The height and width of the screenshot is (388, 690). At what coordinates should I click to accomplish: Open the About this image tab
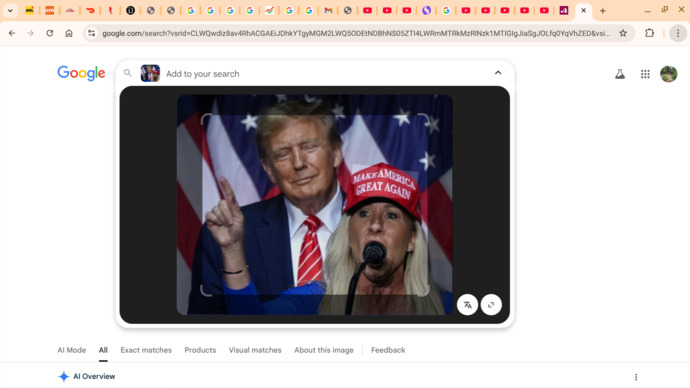324,350
